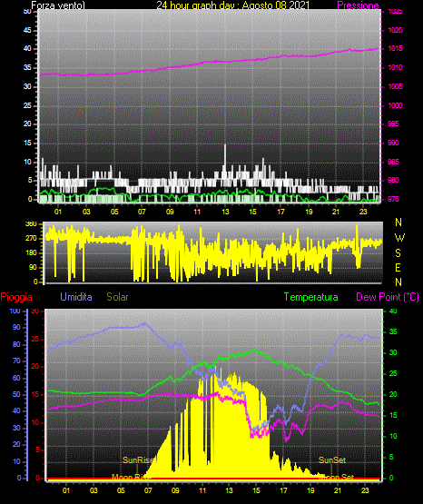Click the 24 hour graph day title
This screenshot has width=423, height=504.
click(233, 5)
